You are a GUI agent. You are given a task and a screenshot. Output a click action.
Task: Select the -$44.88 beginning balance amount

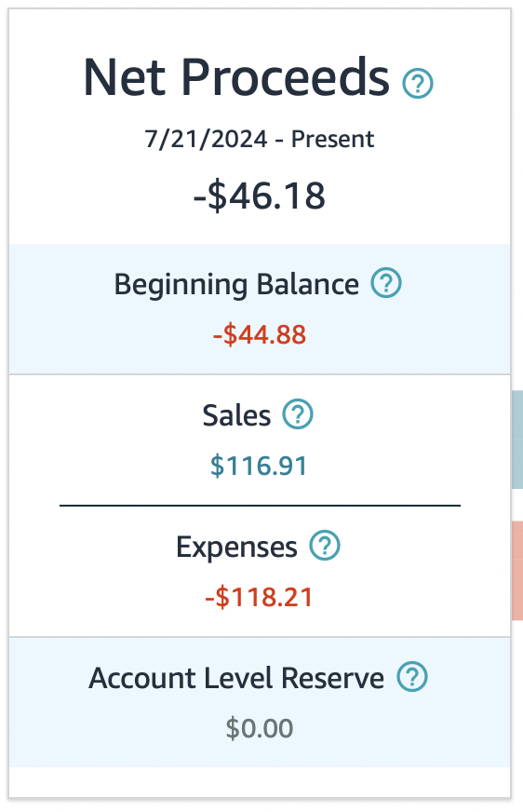(260, 334)
